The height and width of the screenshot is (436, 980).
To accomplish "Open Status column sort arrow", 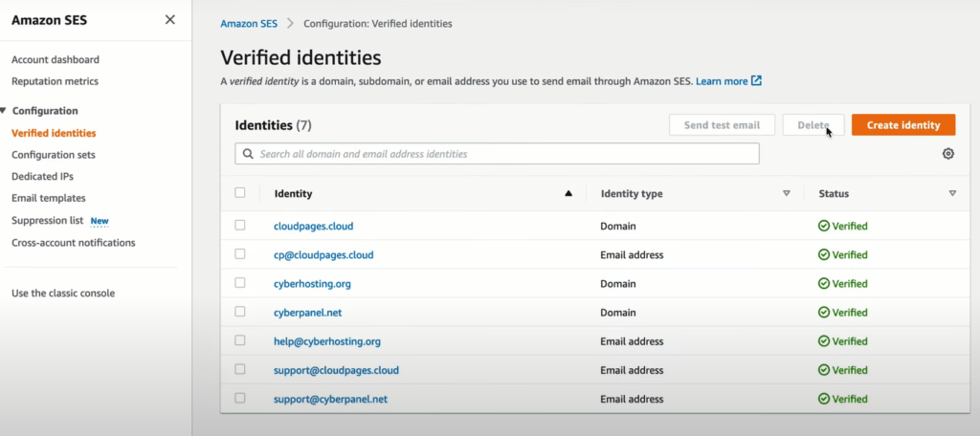I will tap(952, 194).
